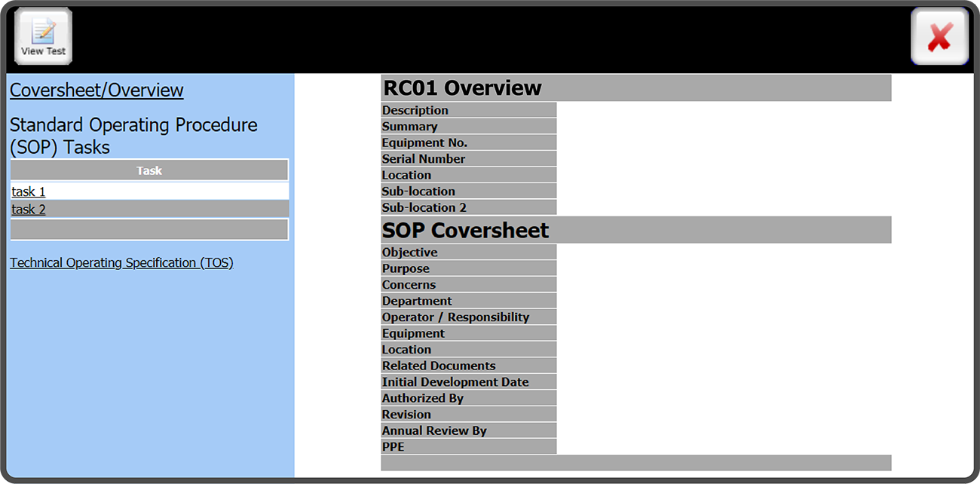Select the Annual Review By label

pos(434,430)
